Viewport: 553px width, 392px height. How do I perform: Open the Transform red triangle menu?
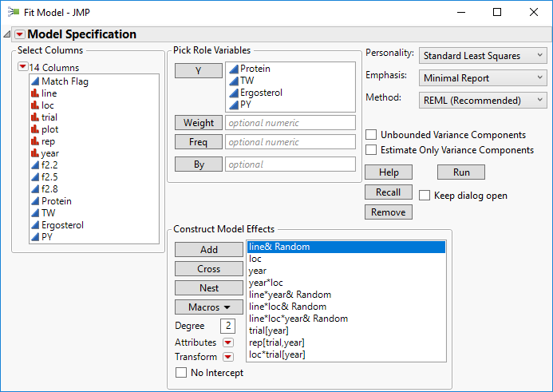(227, 357)
